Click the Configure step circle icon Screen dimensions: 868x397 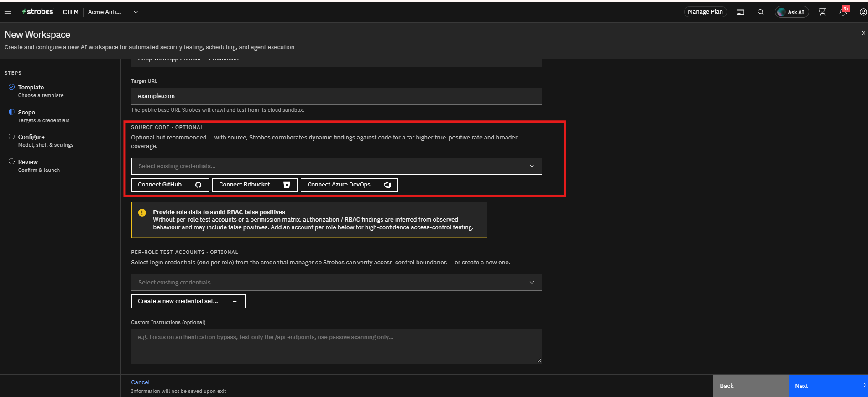coord(12,136)
